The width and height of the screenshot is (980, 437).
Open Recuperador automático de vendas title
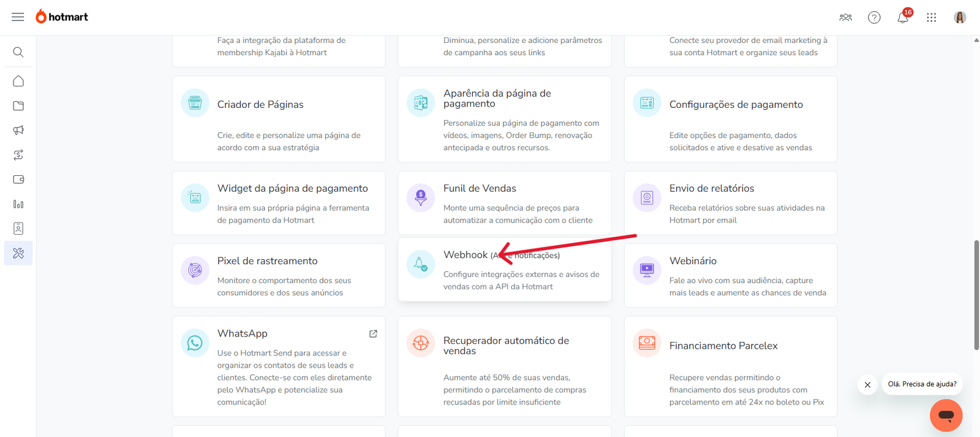(x=506, y=346)
